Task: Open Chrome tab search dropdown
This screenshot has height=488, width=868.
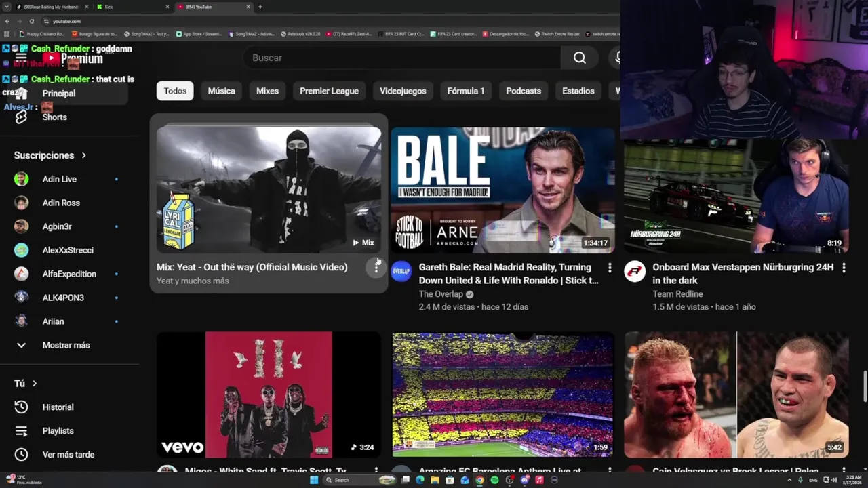Action: click(6, 7)
